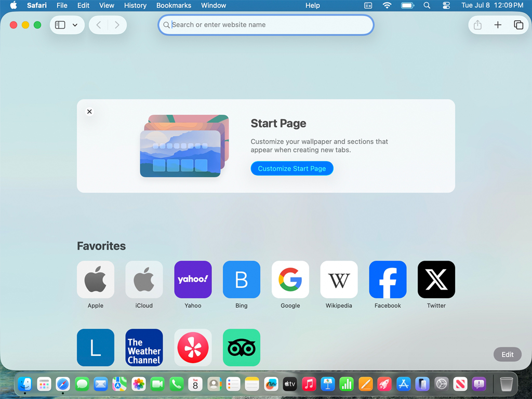
Task: Click the Start Page wallpaper preview thumbnail
Action: point(184,146)
